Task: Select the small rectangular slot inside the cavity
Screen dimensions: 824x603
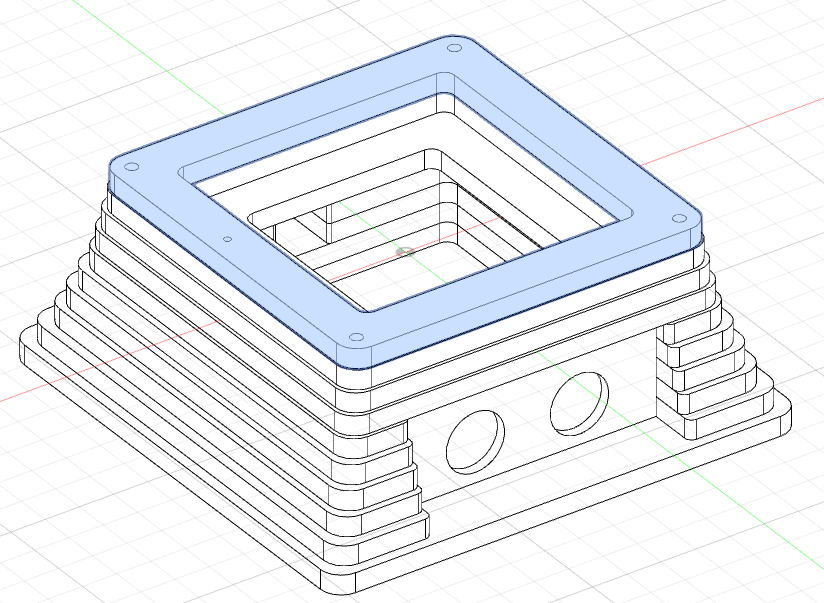Action: point(322,220)
